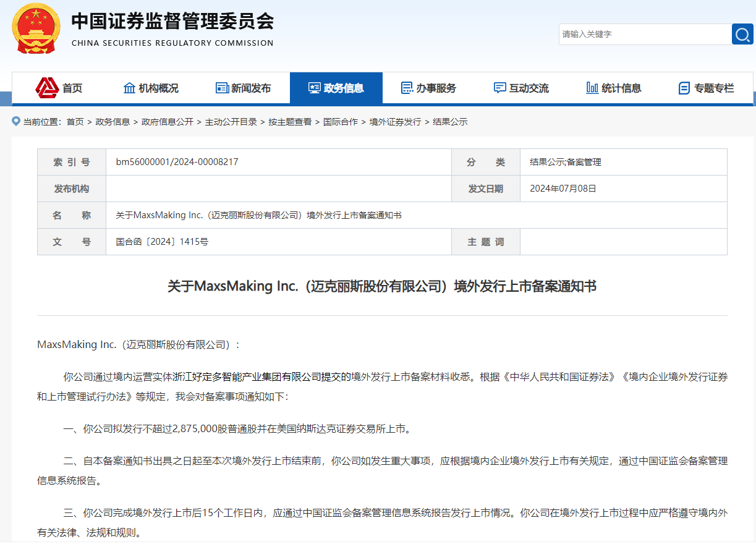Click the 索引号 table label

coord(72,162)
